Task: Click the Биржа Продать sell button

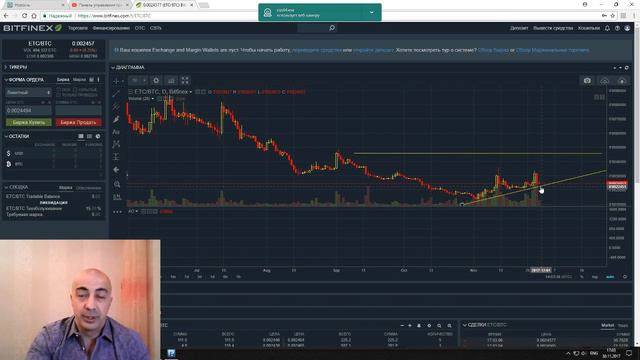Action: click(x=78, y=122)
